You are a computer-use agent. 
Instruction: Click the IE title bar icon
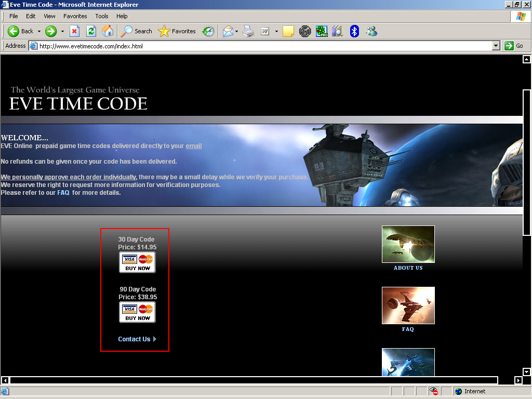(x=4, y=4)
